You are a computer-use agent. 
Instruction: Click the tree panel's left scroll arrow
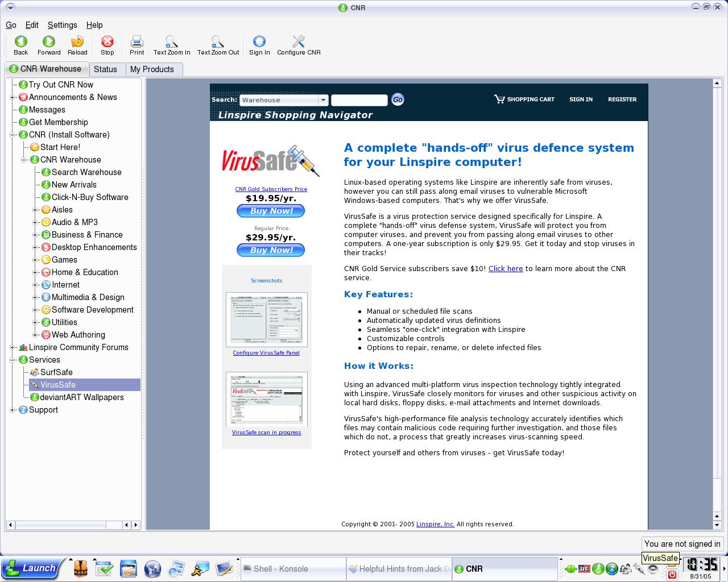10,525
